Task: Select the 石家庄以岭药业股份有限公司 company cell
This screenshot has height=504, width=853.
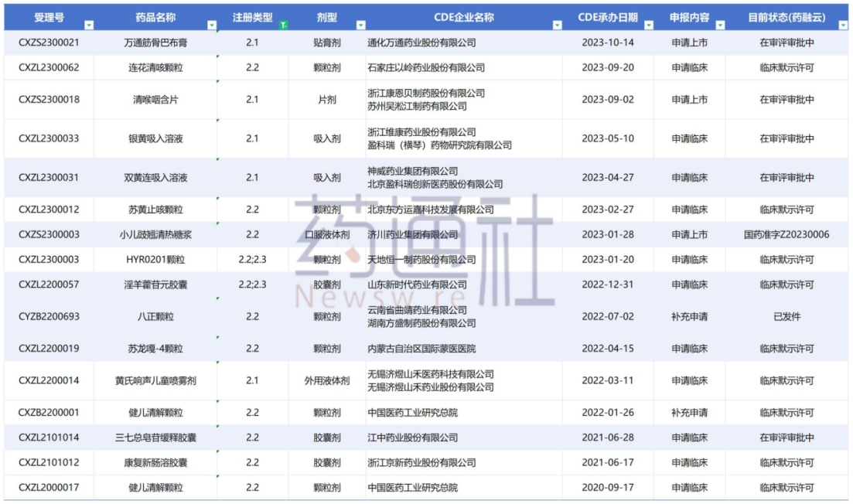Action: [464, 67]
